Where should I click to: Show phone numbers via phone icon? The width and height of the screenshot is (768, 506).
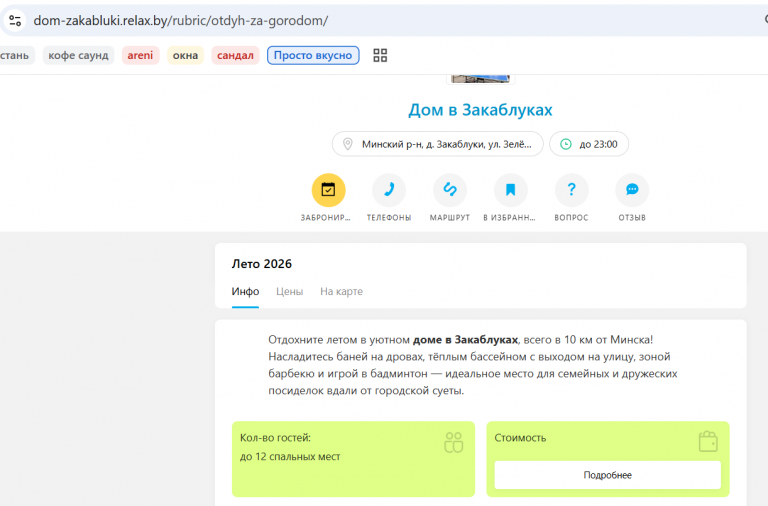click(389, 190)
